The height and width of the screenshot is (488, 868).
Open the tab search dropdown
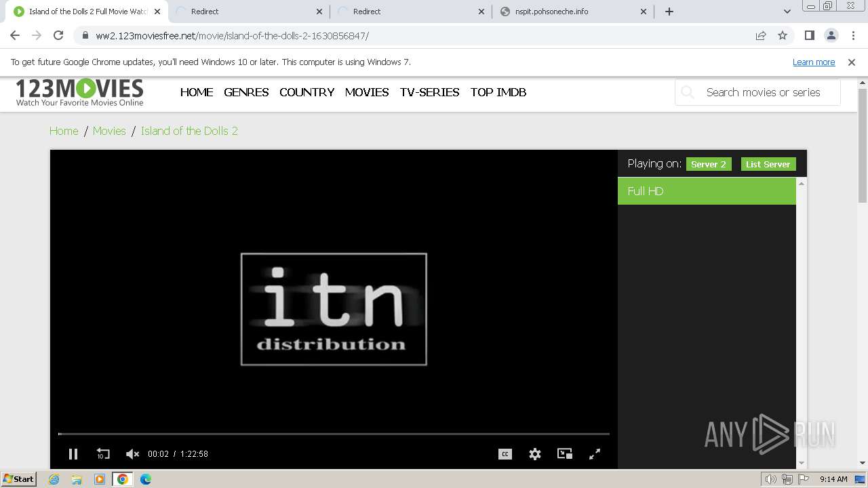787,12
